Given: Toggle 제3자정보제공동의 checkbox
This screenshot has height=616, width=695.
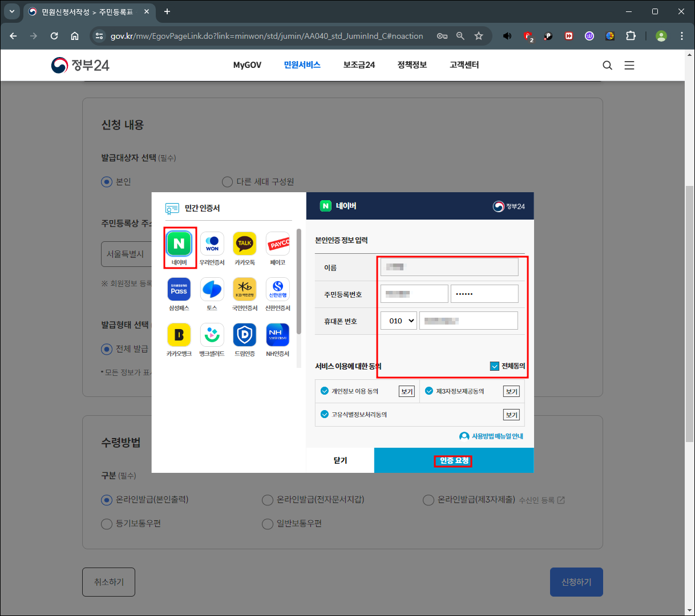Looking at the screenshot, I should pyautogui.click(x=429, y=391).
